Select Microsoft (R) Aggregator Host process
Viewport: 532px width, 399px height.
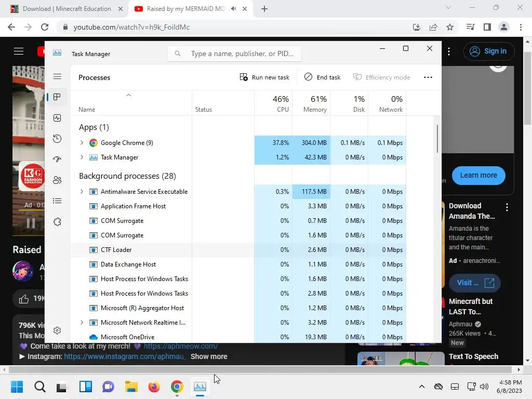[238, 308]
